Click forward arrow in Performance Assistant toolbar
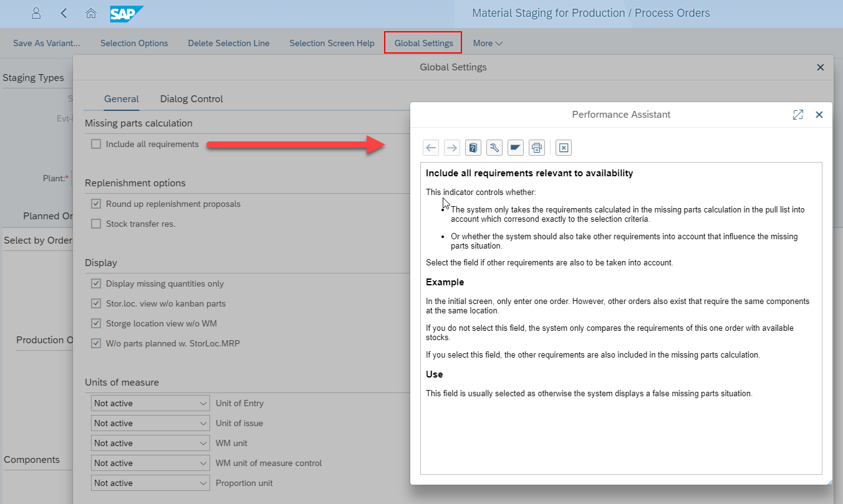Viewport: 843px width, 504px height. (452, 148)
